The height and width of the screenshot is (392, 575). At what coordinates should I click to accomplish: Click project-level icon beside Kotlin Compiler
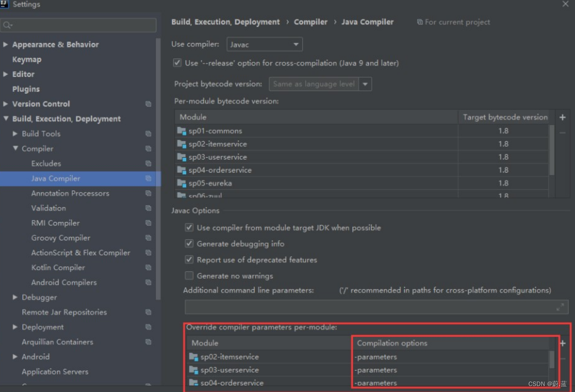(x=148, y=267)
